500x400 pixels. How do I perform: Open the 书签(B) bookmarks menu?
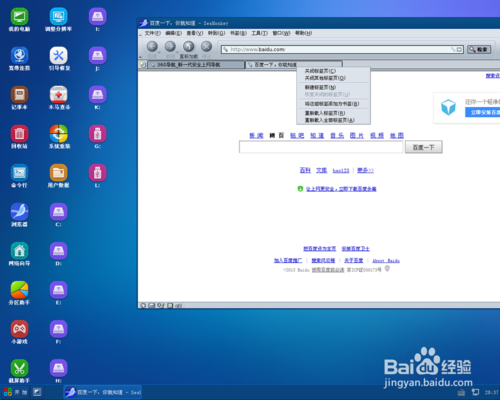click(238, 33)
